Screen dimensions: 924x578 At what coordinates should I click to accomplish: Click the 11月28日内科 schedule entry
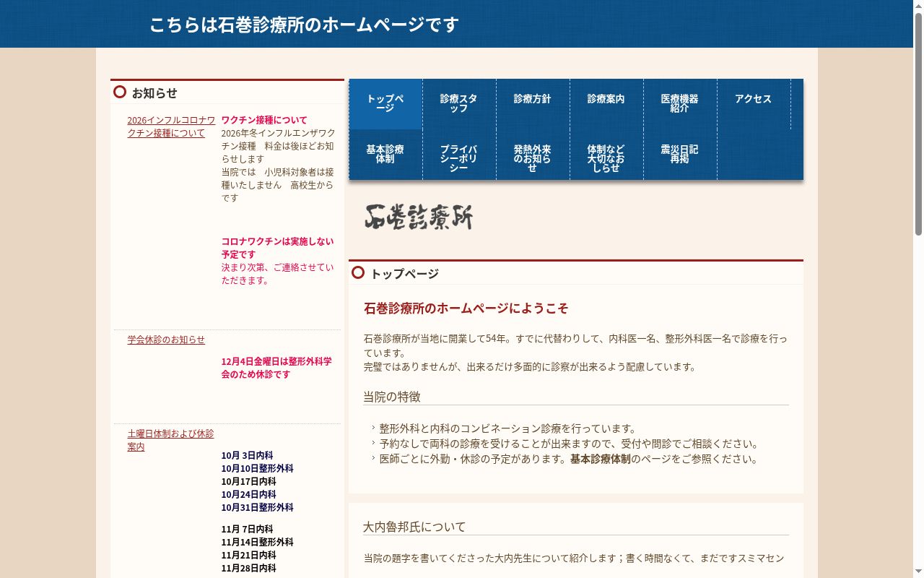pos(249,568)
